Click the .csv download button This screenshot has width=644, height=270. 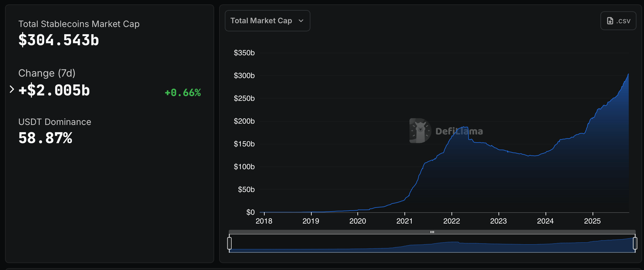tap(618, 21)
